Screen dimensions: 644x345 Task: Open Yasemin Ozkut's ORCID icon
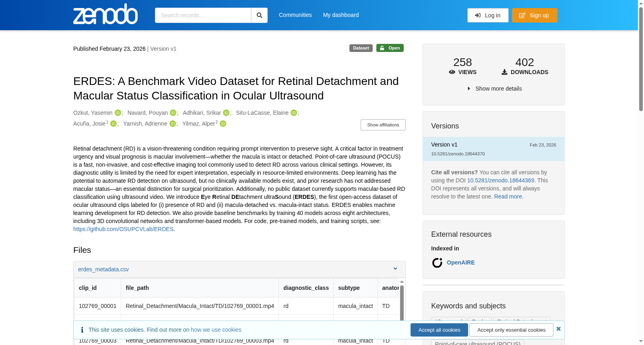[x=118, y=113]
